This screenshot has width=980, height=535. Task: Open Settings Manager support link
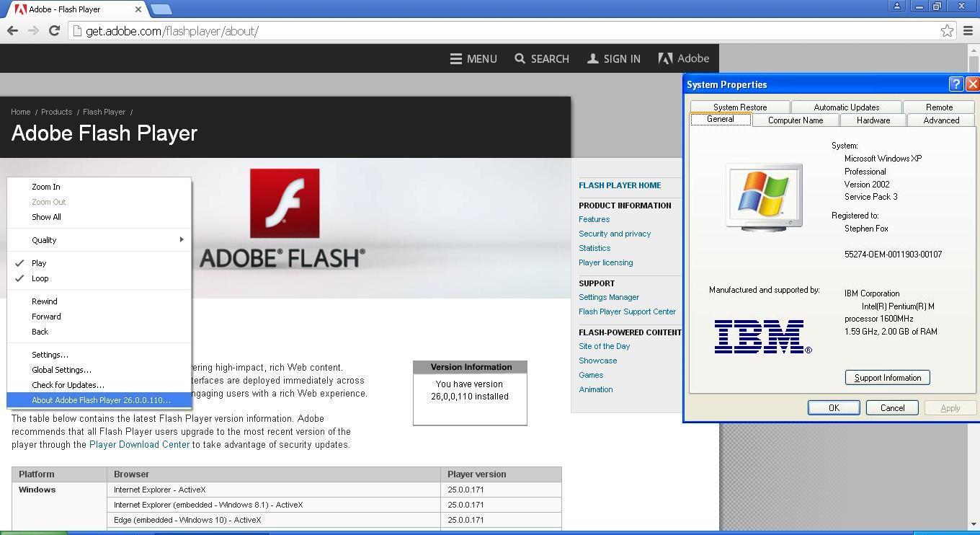tap(609, 297)
